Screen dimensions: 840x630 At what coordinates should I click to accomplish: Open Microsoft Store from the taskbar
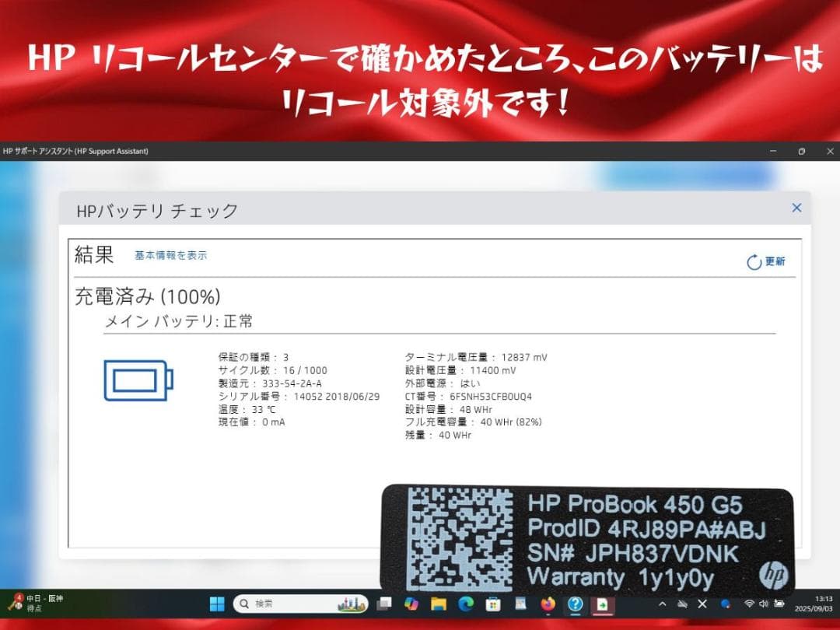pyautogui.click(x=492, y=603)
